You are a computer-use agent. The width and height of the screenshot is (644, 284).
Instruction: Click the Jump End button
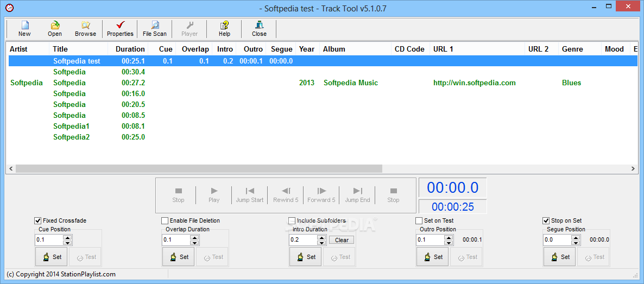pos(357,195)
